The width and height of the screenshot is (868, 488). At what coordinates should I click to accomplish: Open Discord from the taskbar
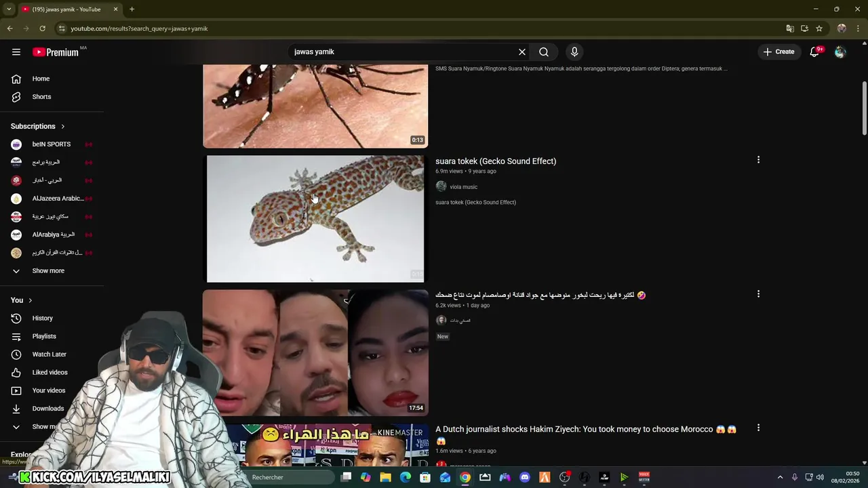[x=524, y=477]
